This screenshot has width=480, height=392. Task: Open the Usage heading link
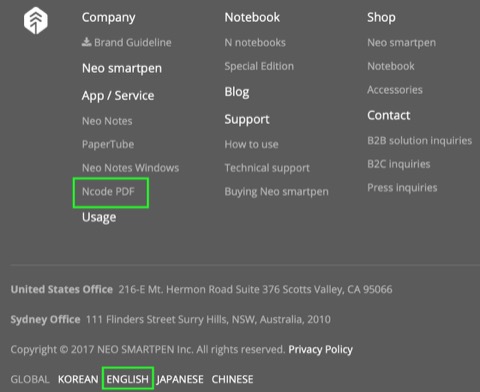click(99, 217)
